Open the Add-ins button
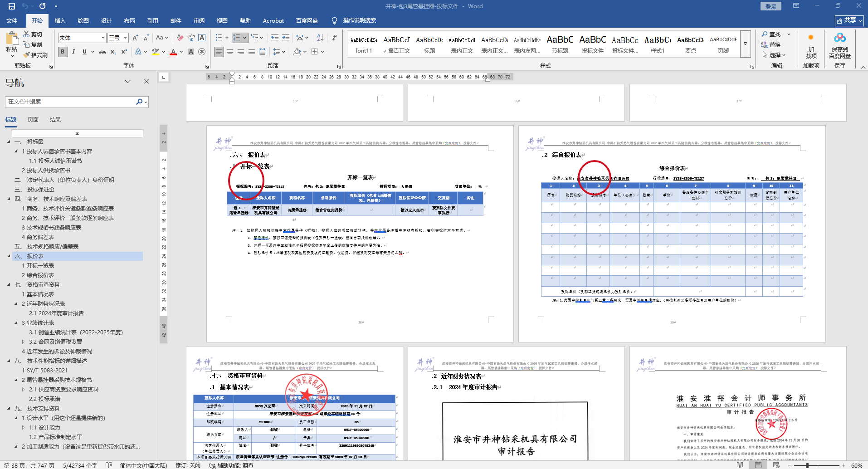Viewport: 868px width, 469px height. (811, 46)
